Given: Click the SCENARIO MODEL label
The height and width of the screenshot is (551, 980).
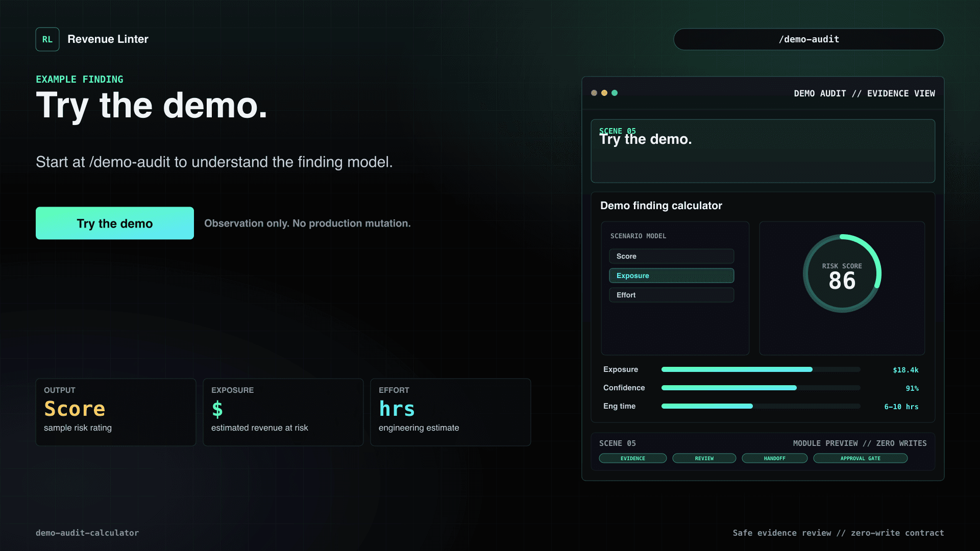Looking at the screenshot, I should tap(638, 236).
